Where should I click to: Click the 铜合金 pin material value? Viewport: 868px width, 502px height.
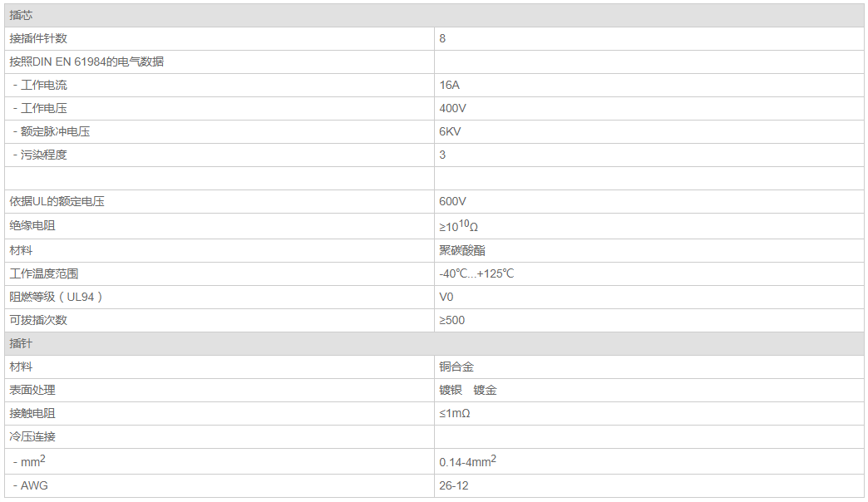pos(456,367)
